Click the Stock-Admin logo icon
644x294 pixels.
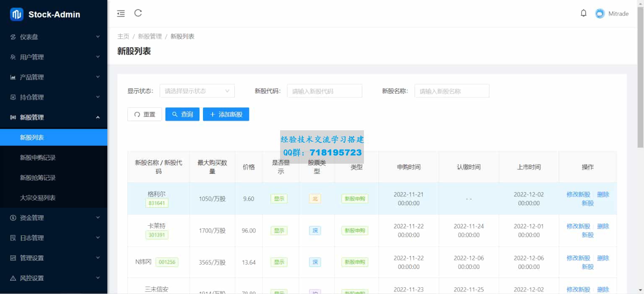tap(17, 14)
